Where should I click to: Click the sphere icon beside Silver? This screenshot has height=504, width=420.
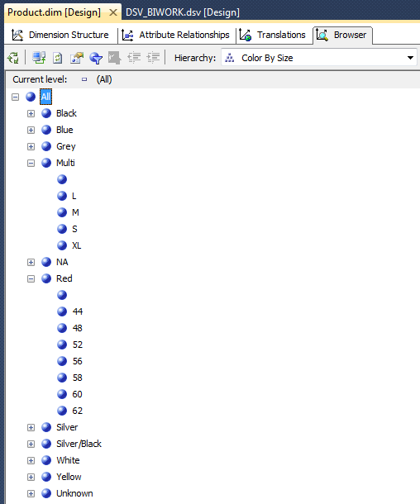[46, 427]
